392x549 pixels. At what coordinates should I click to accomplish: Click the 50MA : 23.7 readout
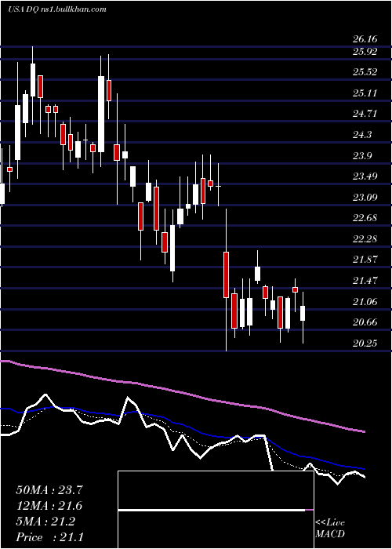49,490
